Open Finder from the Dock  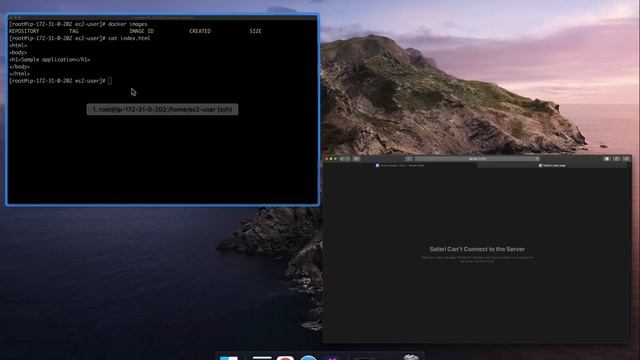229,358
